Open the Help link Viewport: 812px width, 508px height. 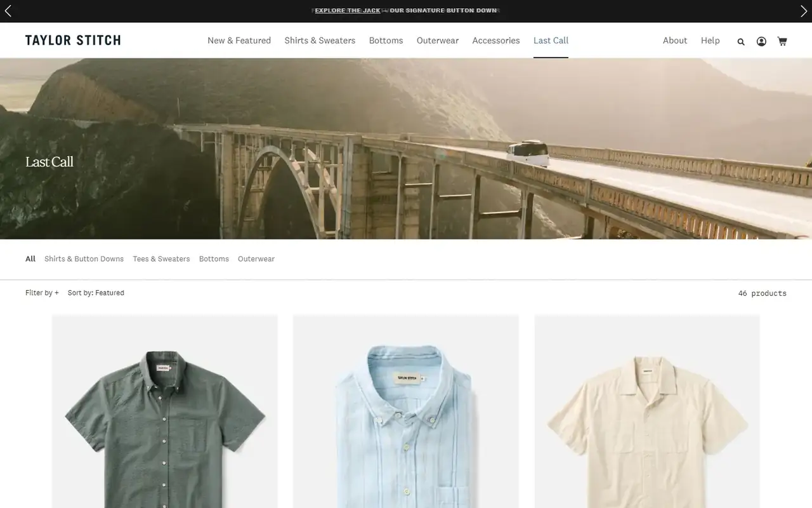tap(710, 41)
